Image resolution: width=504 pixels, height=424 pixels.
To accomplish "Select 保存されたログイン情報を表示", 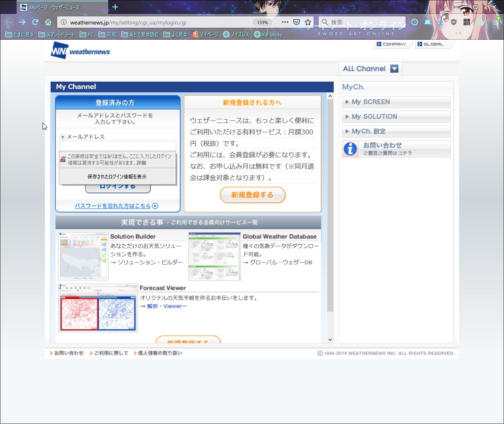I will coord(117,176).
